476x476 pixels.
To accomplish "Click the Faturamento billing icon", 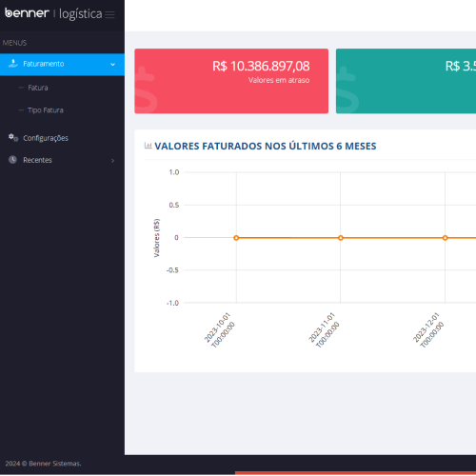I will click(x=13, y=64).
